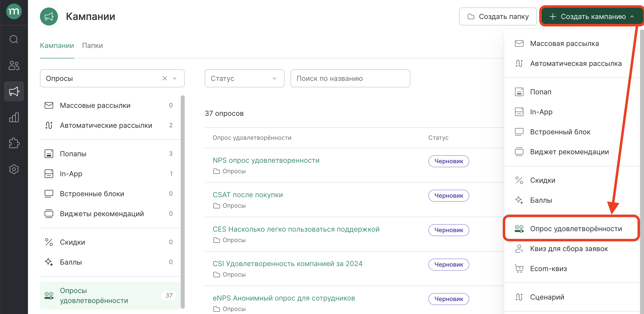
Task: Filter by Встроенные блоки in the left list
Action: coord(110,194)
